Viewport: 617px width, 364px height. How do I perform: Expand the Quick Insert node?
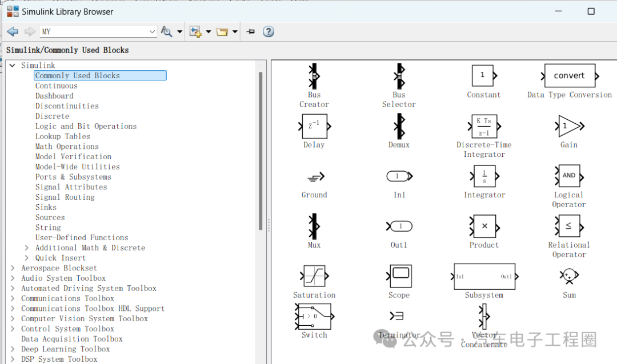(26, 258)
